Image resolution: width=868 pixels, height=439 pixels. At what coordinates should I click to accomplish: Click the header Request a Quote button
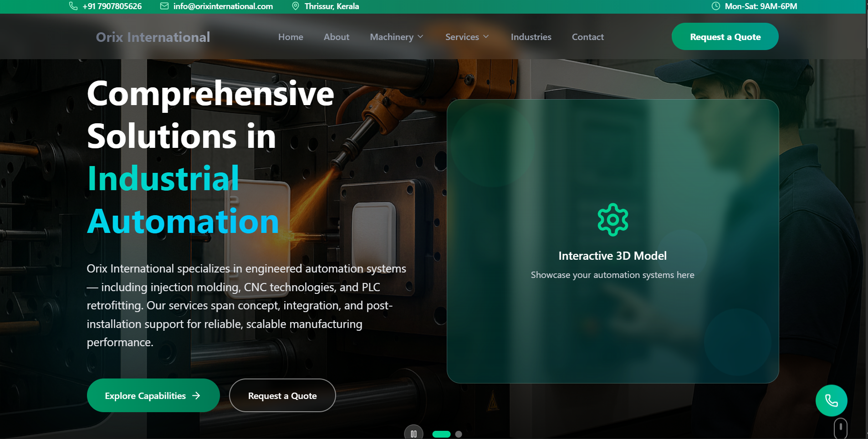(x=725, y=37)
